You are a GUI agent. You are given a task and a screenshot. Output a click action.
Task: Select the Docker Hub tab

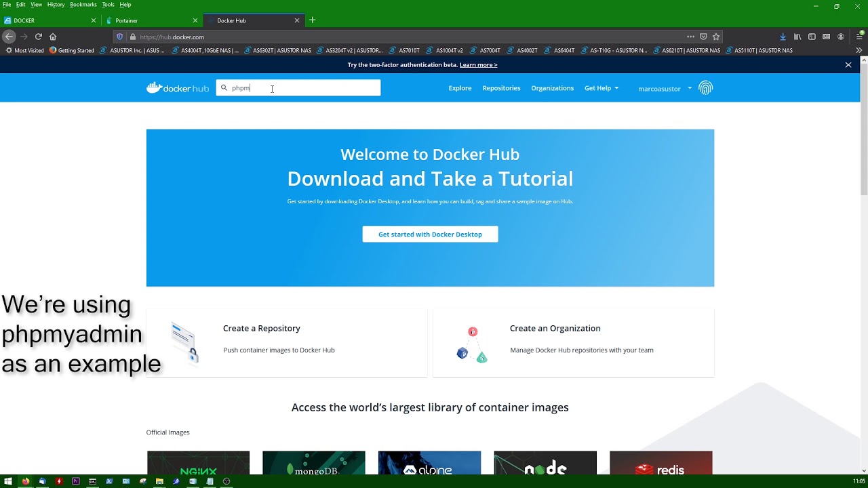click(x=254, y=20)
